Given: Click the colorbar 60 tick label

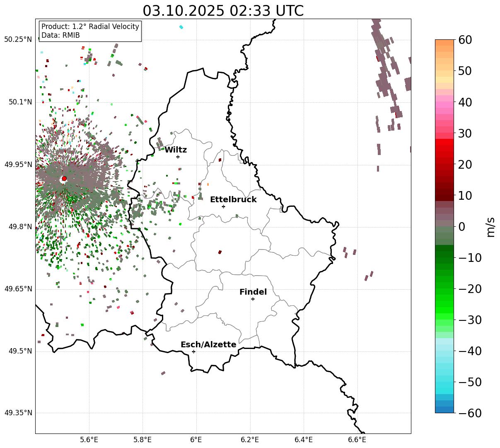Looking at the screenshot, I should coord(464,40).
